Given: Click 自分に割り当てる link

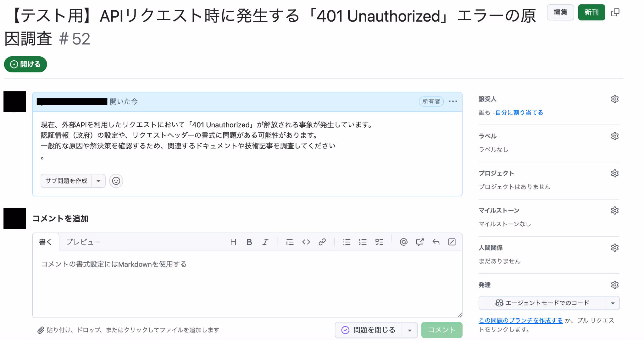Looking at the screenshot, I should tap(519, 112).
